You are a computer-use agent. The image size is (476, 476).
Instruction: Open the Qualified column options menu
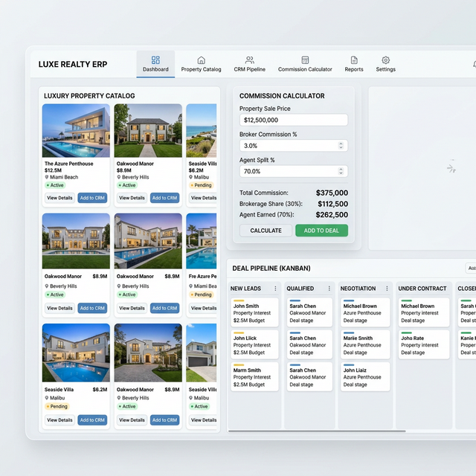click(330, 289)
